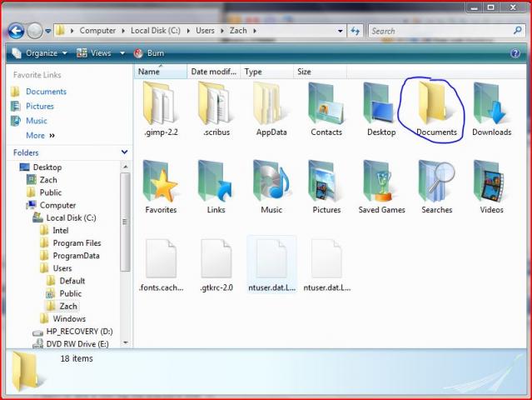Sort by the Name column header
The height and width of the screenshot is (400, 532).
(x=160, y=72)
